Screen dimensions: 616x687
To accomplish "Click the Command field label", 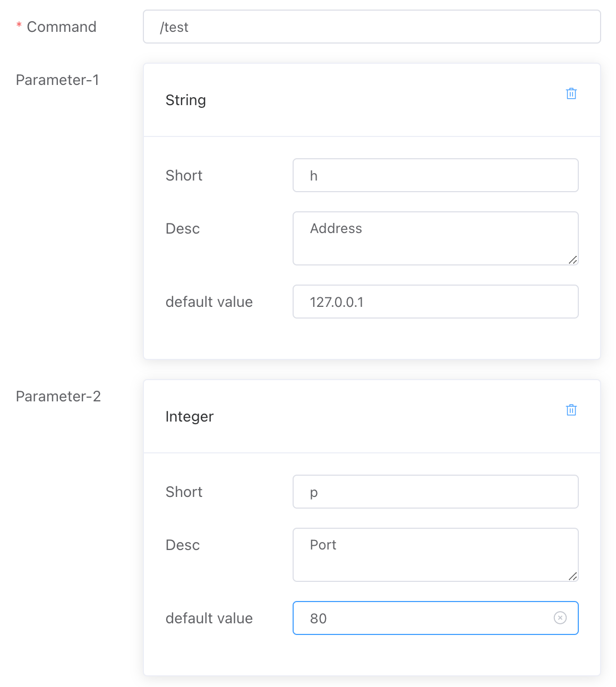I will 61,27.
